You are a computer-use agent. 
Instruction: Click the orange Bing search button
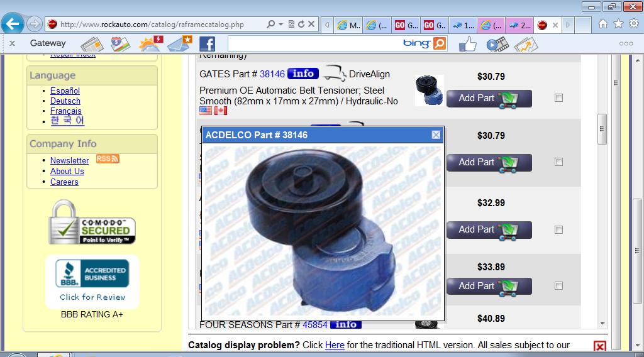click(x=440, y=43)
